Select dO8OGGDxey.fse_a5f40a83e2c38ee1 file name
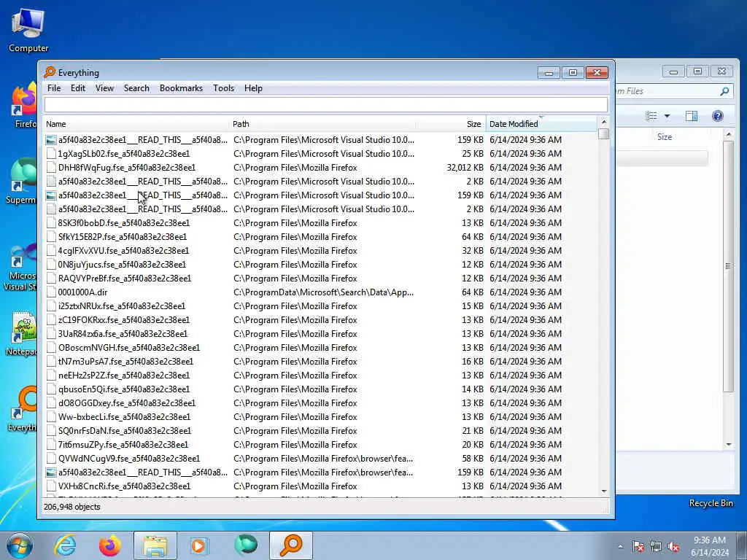Image resolution: width=747 pixels, height=560 pixels. point(127,402)
